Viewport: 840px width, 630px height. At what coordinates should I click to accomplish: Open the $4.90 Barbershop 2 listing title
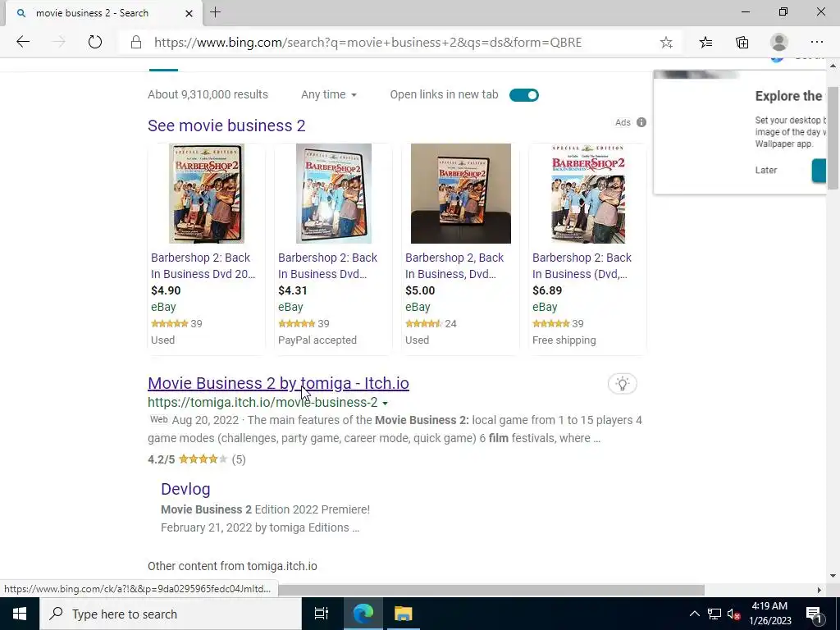[x=203, y=266]
